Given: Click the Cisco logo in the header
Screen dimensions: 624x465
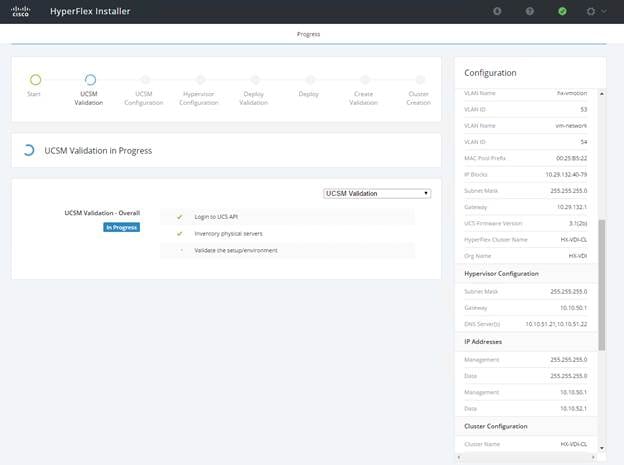Looking at the screenshot, I should point(20,11).
